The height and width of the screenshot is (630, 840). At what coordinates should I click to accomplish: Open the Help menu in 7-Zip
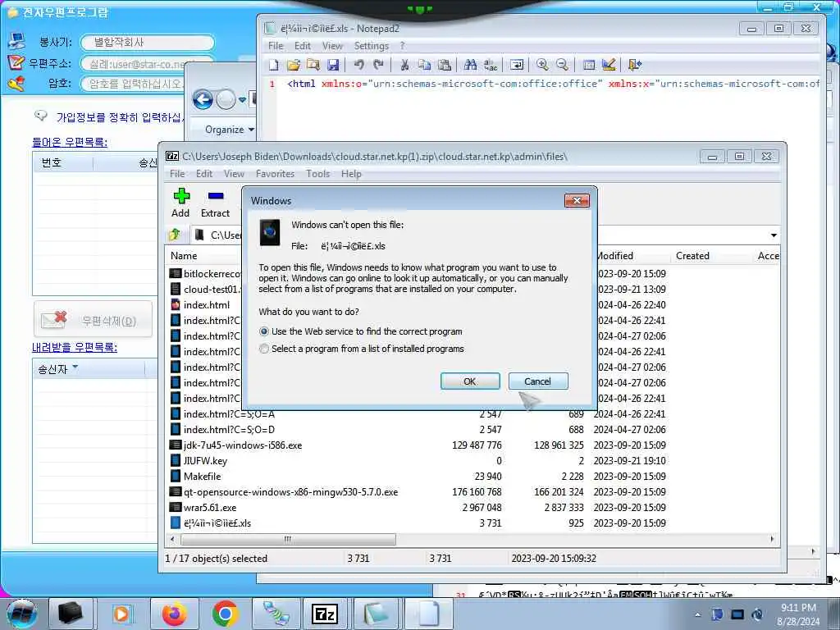click(351, 174)
